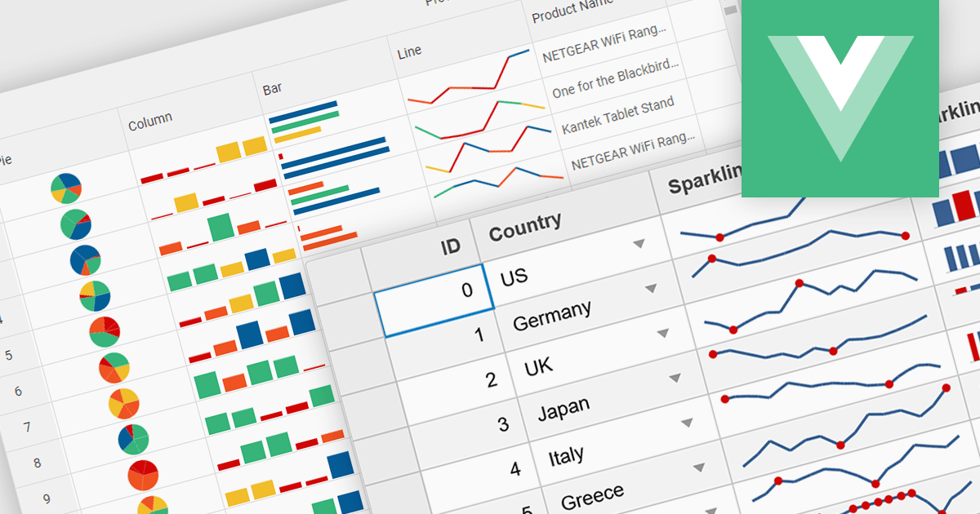Open the US country dropdown arrow
980x514 pixels.
tap(639, 243)
